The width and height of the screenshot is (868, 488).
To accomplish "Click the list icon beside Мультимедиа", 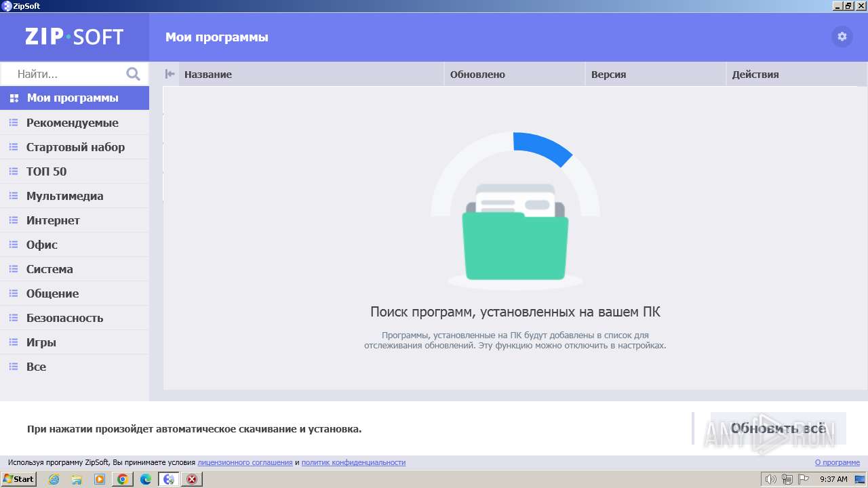I will 14,196.
